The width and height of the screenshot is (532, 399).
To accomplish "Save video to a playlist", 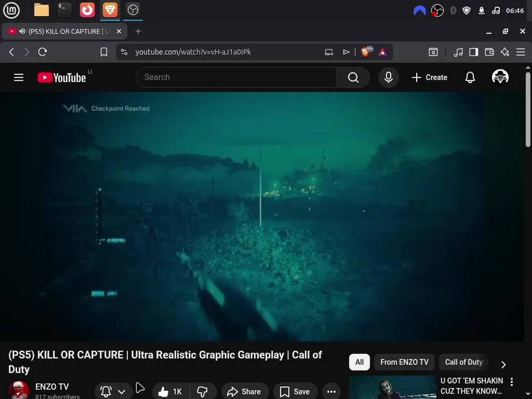I will coord(295,392).
